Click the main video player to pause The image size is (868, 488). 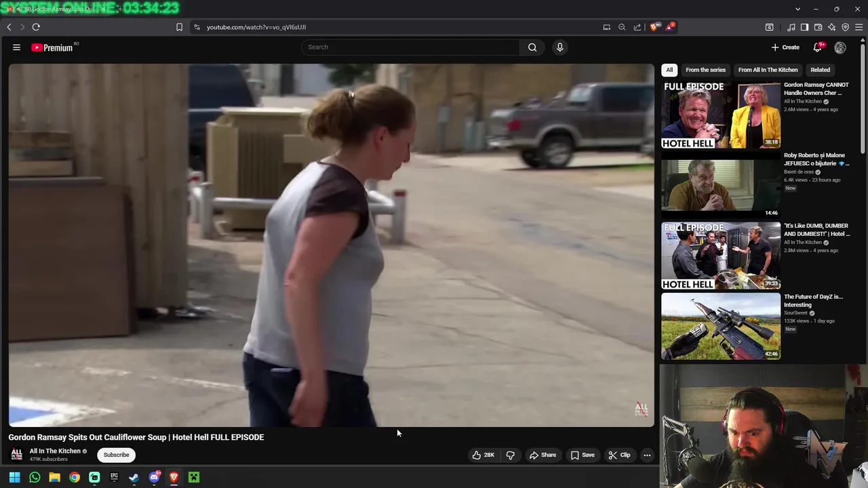(332, 245)
